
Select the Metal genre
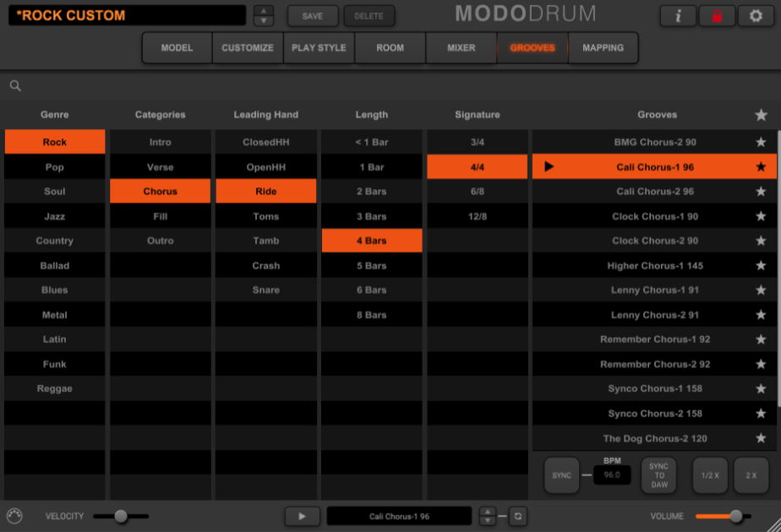coord(55,315)
